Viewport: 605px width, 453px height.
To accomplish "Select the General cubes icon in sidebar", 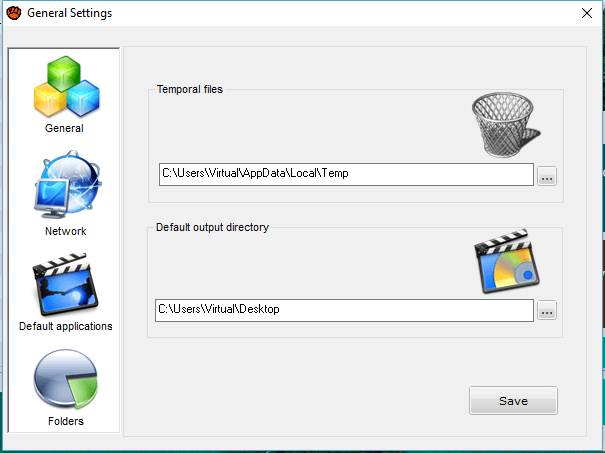I will tap(64, 86).
